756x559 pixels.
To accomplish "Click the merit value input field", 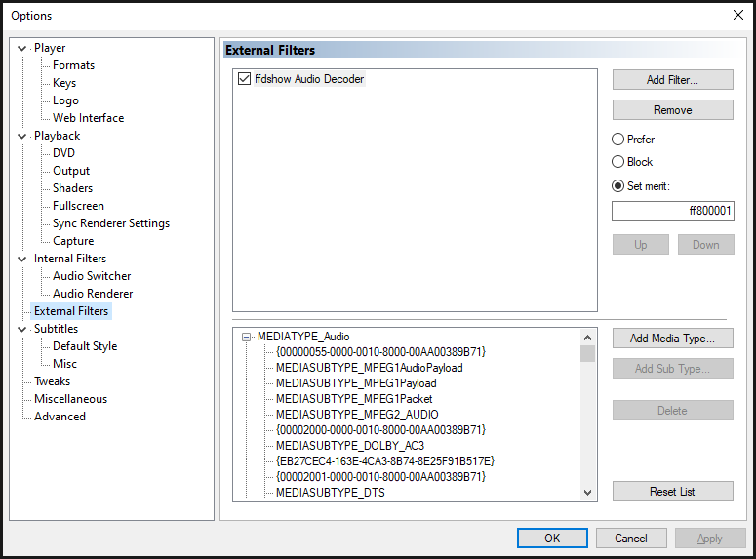I will [672, 211].
